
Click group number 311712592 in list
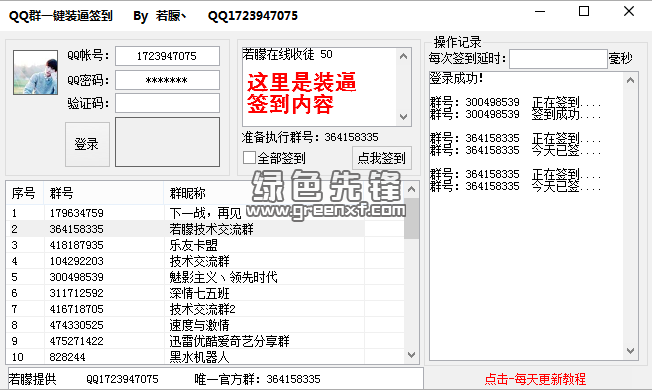click(77, 293)
